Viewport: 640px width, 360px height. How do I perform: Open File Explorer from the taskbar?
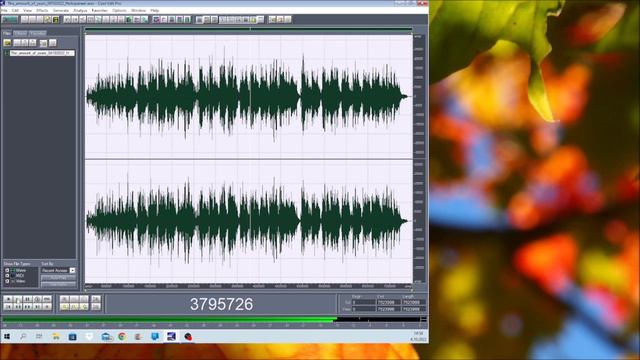pyautogui.click(x=56, y=337)
